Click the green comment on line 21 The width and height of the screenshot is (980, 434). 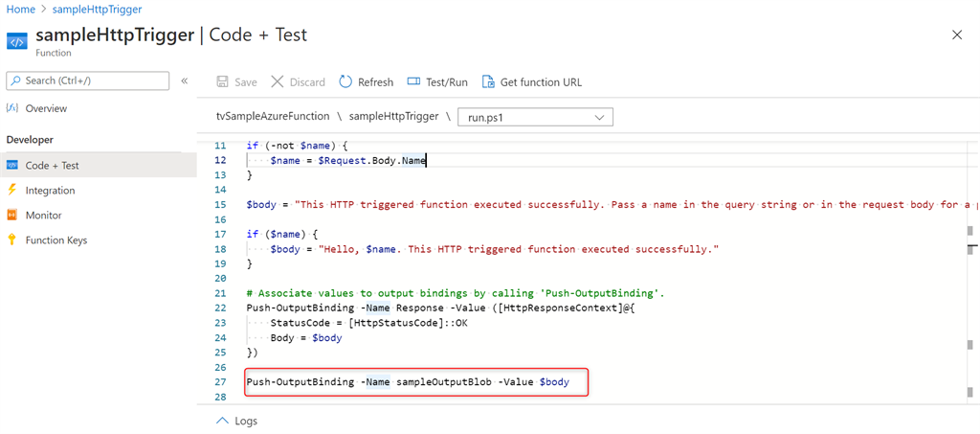click(x=456, y=292)
